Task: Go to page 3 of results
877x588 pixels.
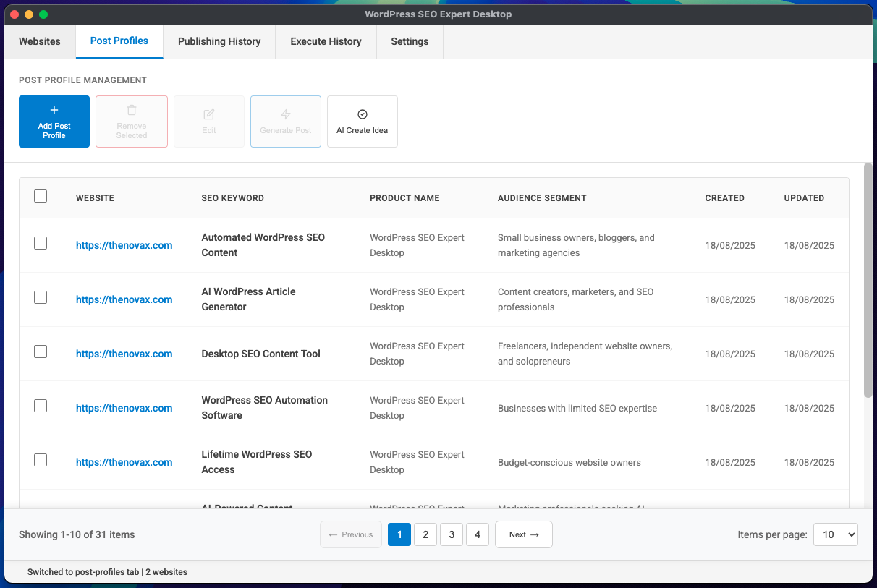Action: click(x=452, y=534)
